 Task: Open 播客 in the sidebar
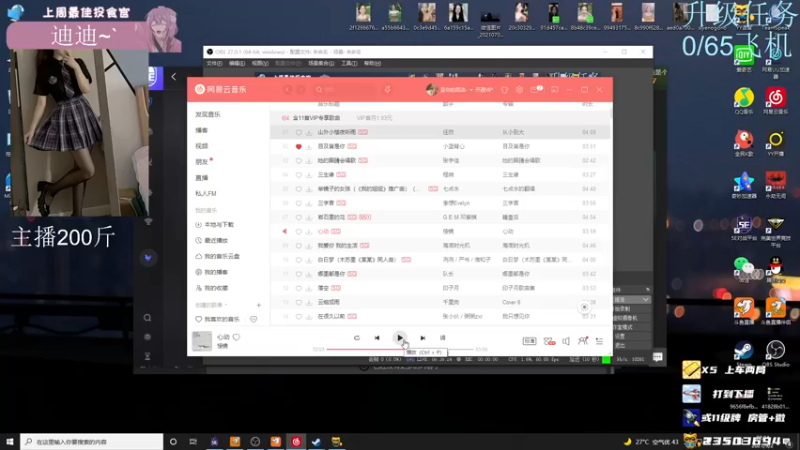202,130
